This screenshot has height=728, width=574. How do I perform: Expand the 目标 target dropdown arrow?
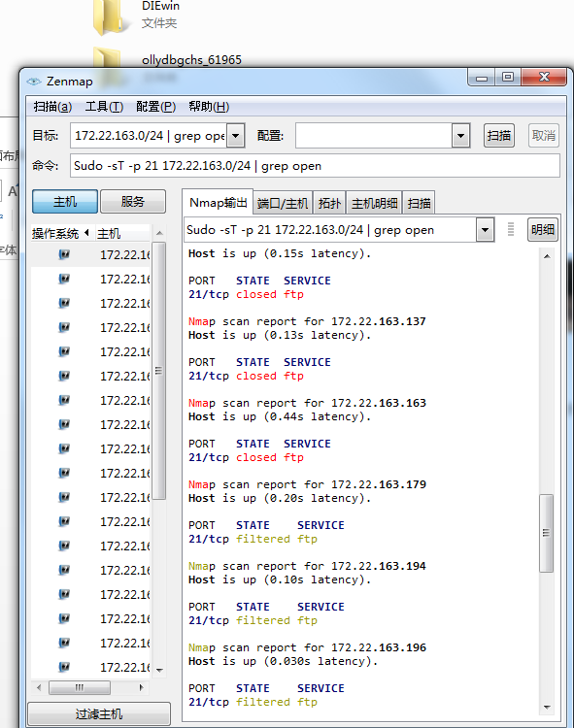point(235,136)
